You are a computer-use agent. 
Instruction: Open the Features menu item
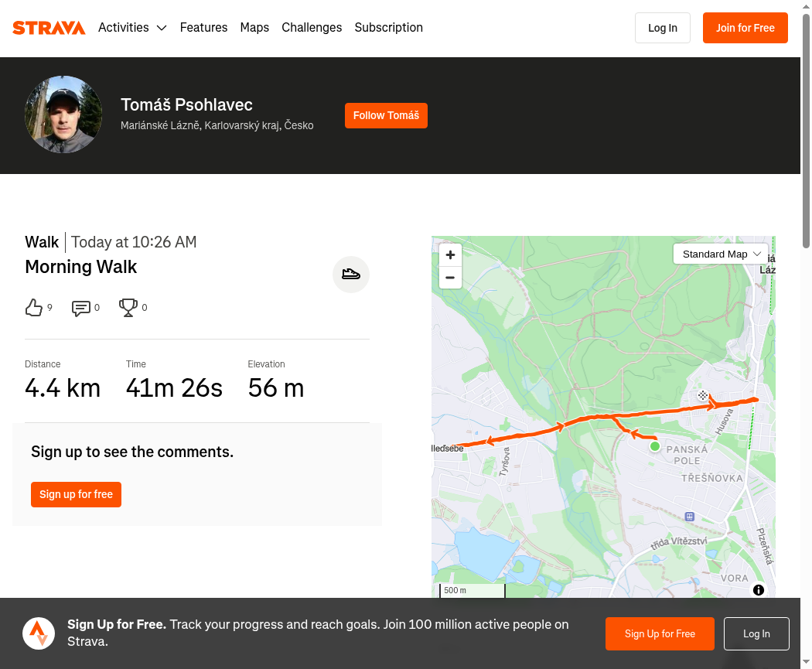(203, 28)
